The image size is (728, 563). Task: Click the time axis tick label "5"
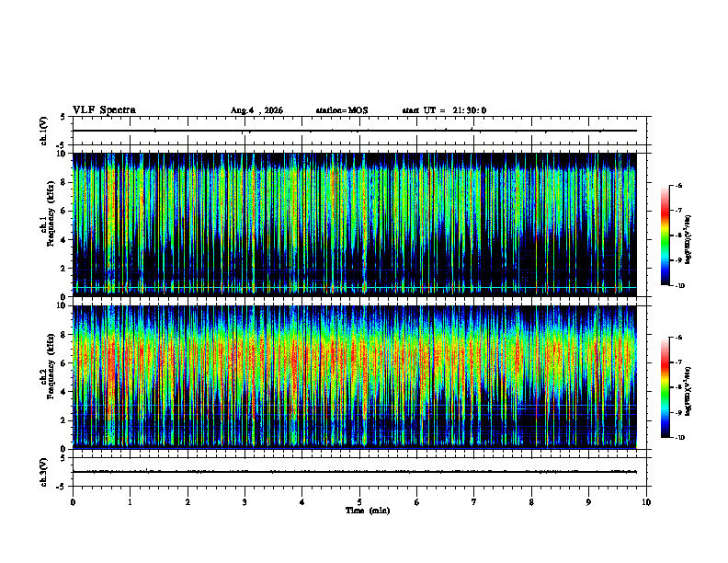click(x=359, y=502)
